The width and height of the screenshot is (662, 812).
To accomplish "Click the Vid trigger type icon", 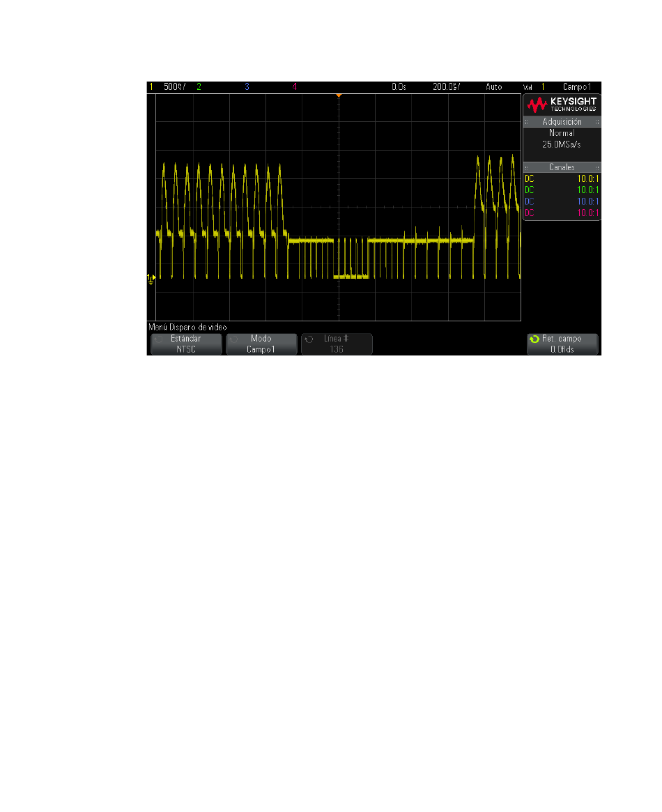I will 528,88.
